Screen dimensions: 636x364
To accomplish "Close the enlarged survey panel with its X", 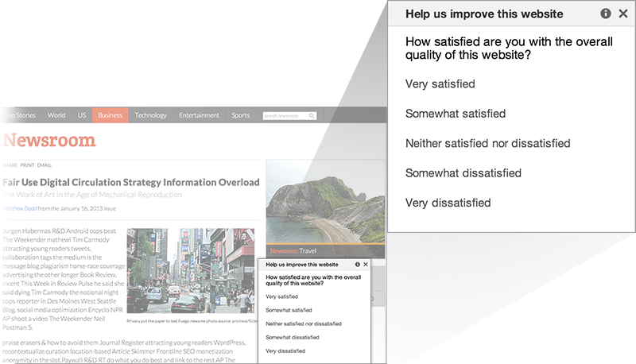I will (x=622, y=14).
